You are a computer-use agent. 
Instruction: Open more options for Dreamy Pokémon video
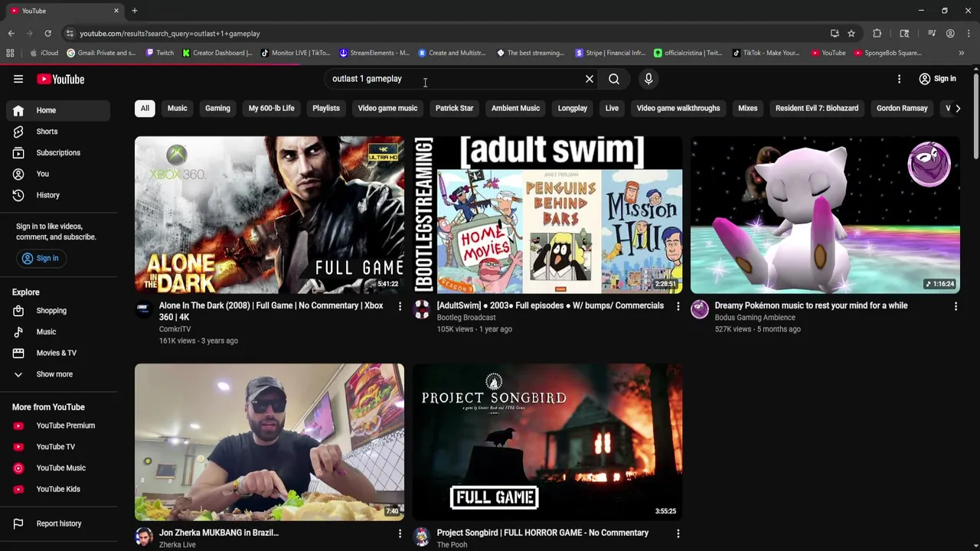955,306
